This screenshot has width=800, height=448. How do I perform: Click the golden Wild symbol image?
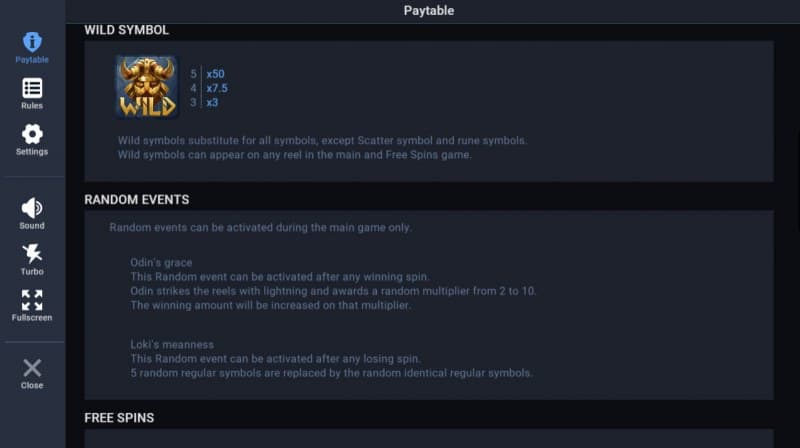(x=146, y=87)
